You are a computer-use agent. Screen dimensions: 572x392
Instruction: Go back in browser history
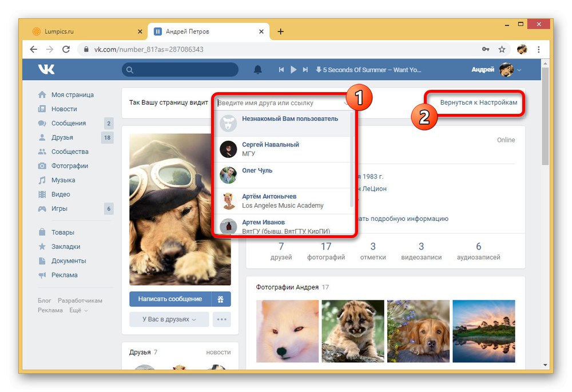[34, 49]
